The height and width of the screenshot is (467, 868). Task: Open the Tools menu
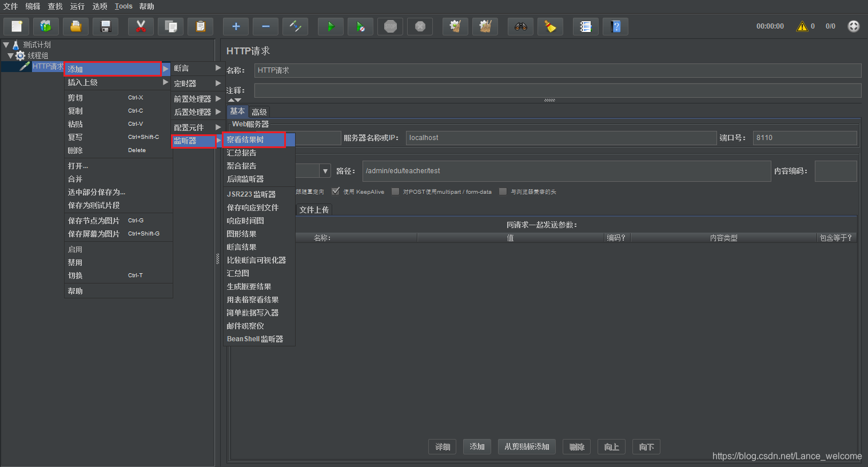[124, 6]
